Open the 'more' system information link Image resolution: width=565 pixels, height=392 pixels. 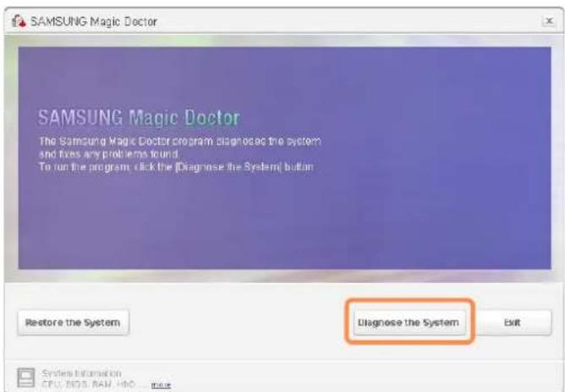coord(161,384)
